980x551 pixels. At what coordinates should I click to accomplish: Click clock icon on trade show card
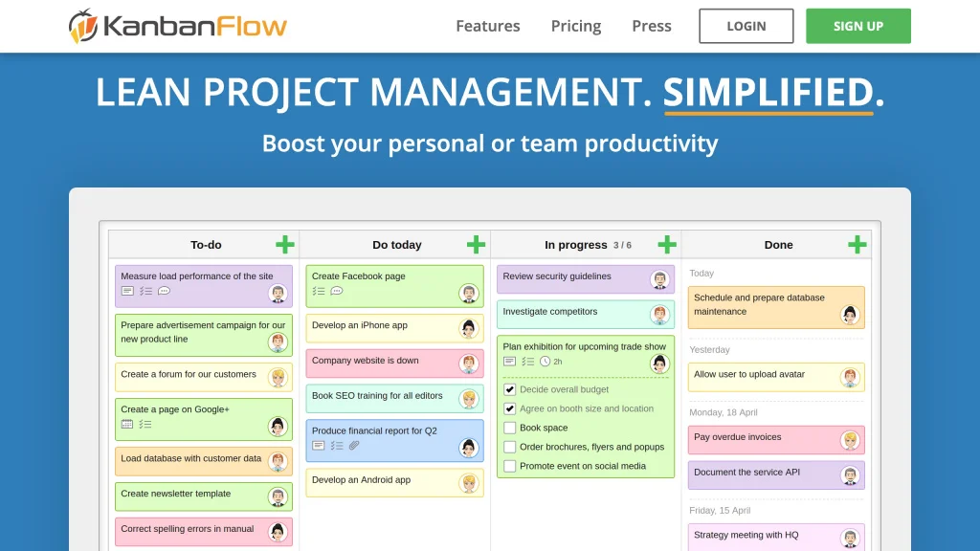546,362
